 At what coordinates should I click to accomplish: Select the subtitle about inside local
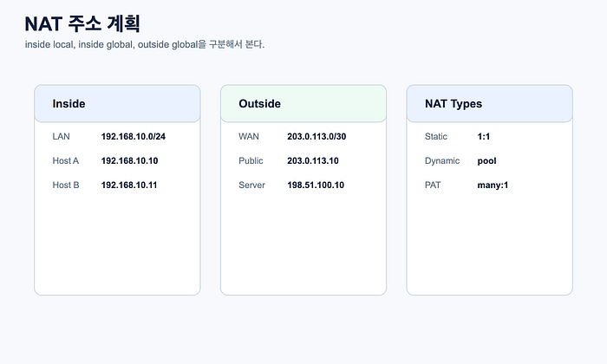[x=145, y=44]
